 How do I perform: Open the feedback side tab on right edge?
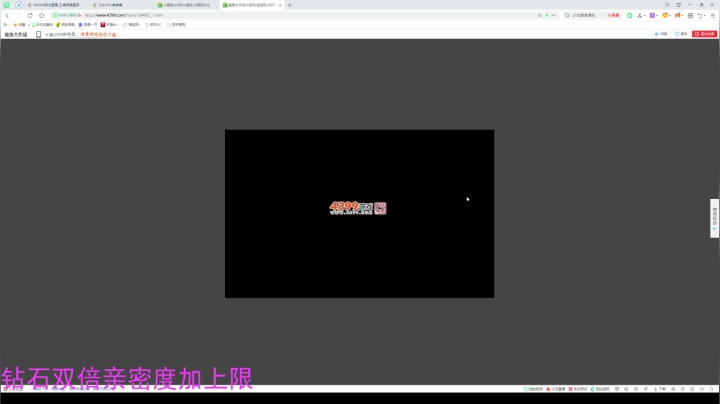coord(714,218)
